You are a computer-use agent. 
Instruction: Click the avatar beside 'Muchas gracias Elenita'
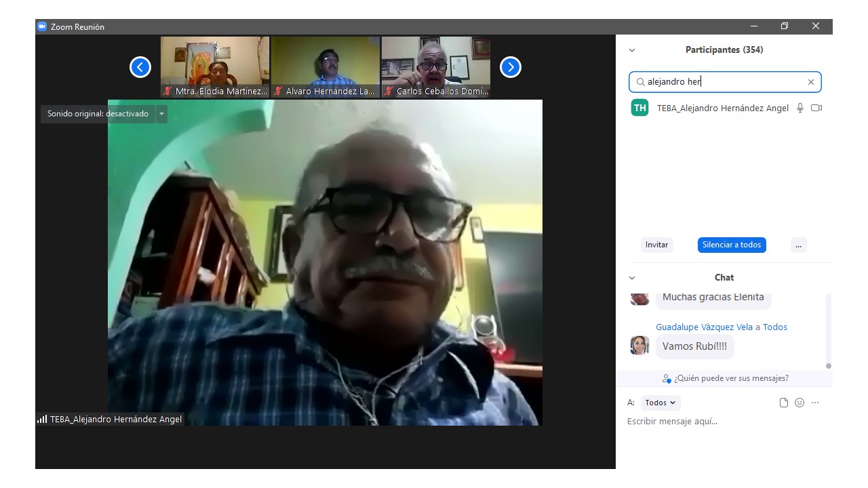(x=639, y=298)
